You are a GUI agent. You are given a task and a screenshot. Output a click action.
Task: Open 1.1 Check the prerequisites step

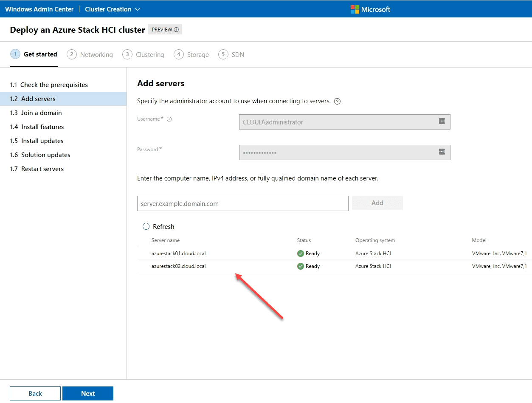pyautogui.click(x=49, y=85)
